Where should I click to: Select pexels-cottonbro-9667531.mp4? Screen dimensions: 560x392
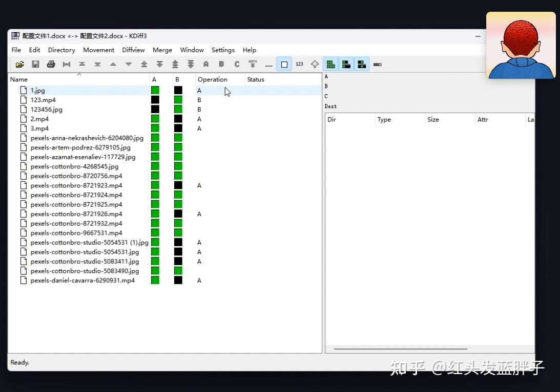point(76,233)
